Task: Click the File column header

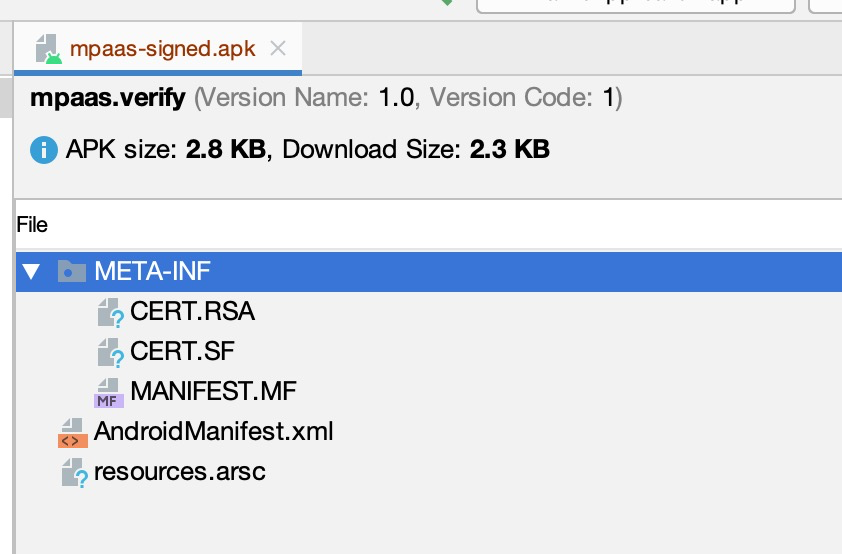Action: pyautogui.click(x=32, y=225)
